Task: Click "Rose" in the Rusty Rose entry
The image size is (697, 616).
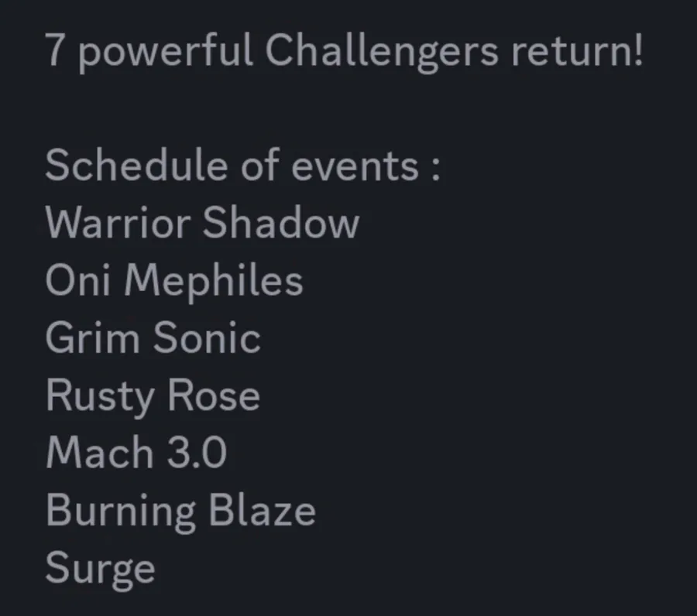Action: point(214,395)
